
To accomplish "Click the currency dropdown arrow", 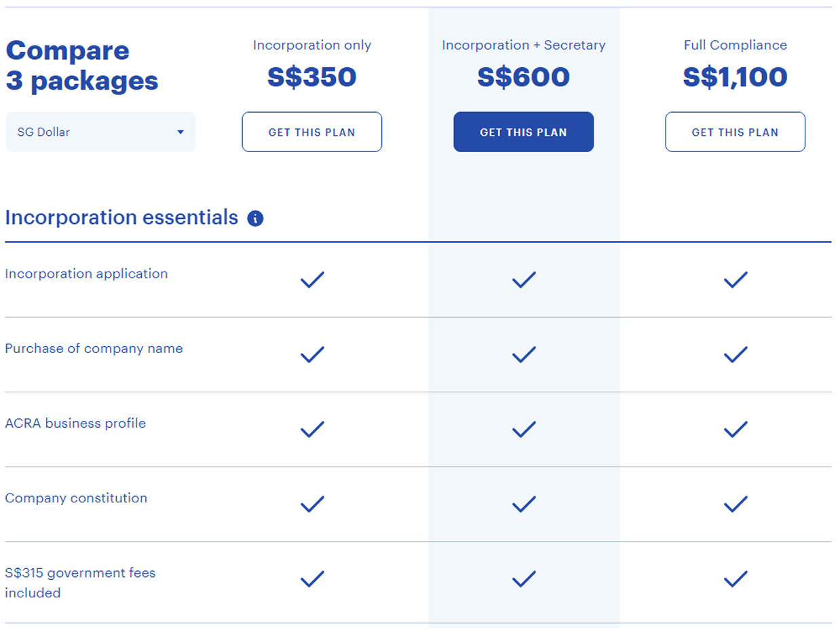I will click(180, 132).
